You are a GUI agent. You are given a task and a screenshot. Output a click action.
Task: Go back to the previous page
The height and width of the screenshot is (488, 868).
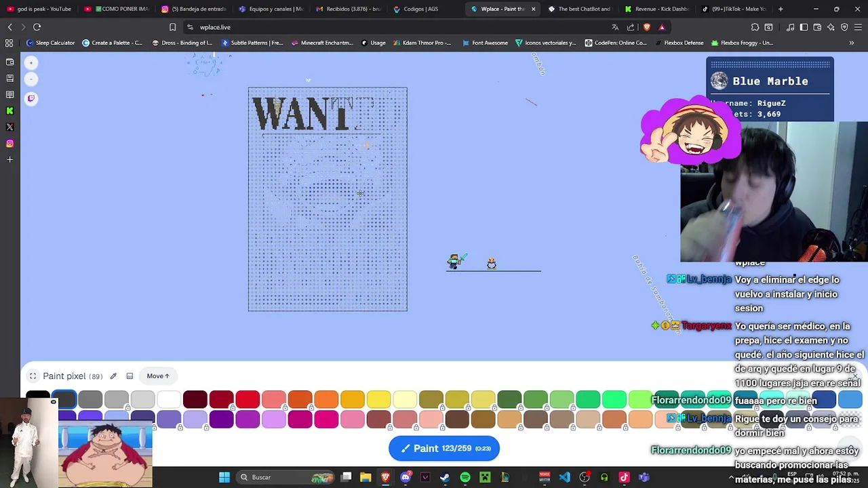(x=9, y=27)
